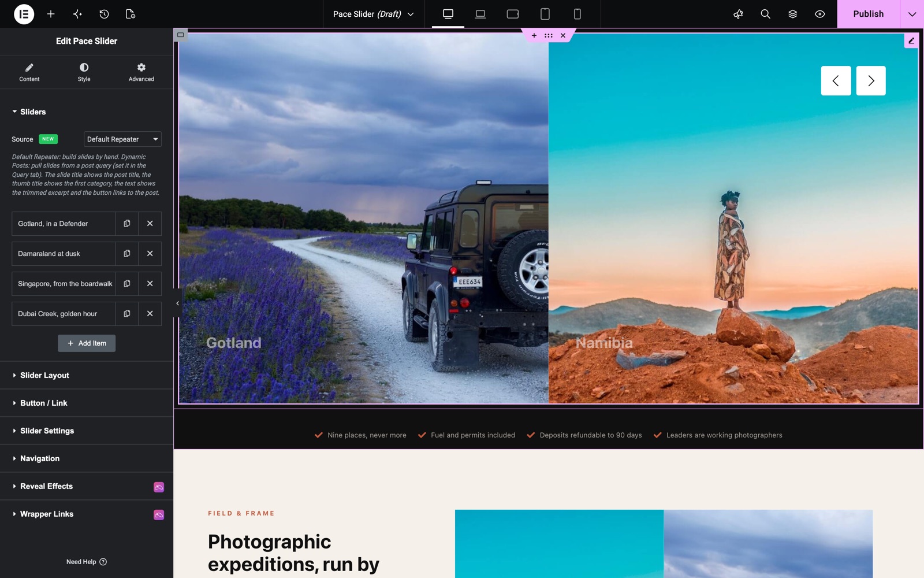Viewport: 924px width, 578px height.
Task: Expand the Slider Layout section
Action: tap(87, 375)
